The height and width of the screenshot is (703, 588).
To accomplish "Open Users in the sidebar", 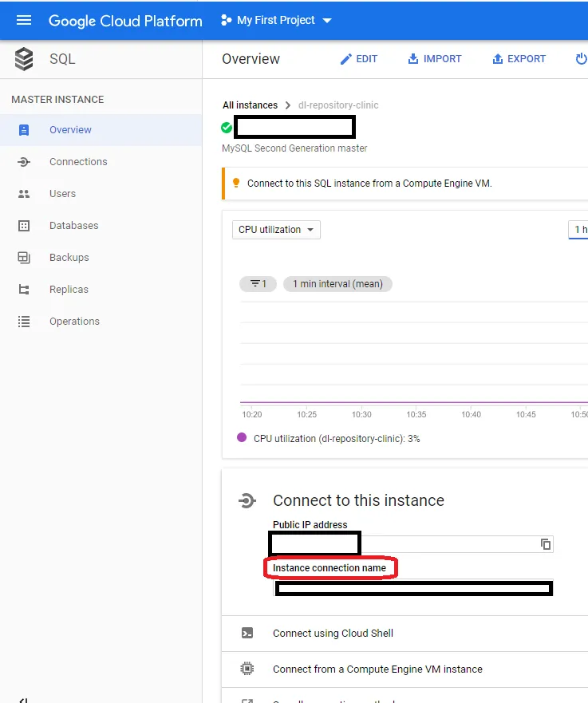I will [x=101, y=194].
